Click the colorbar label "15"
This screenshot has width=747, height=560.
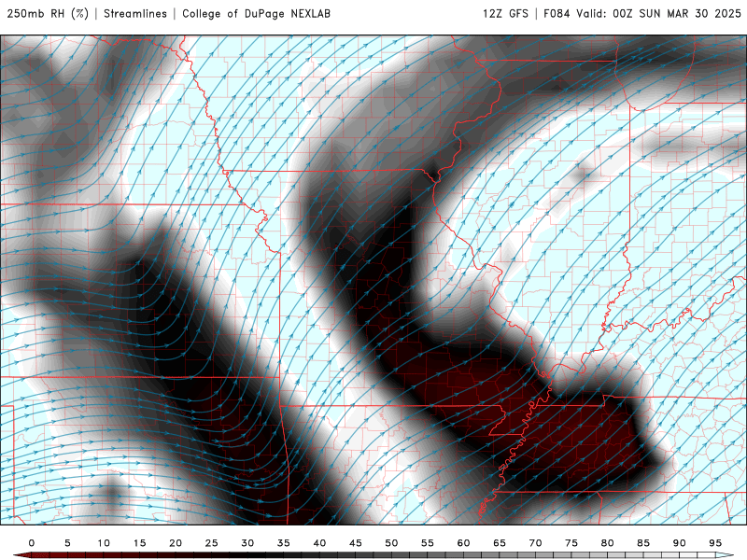point(139,543)
